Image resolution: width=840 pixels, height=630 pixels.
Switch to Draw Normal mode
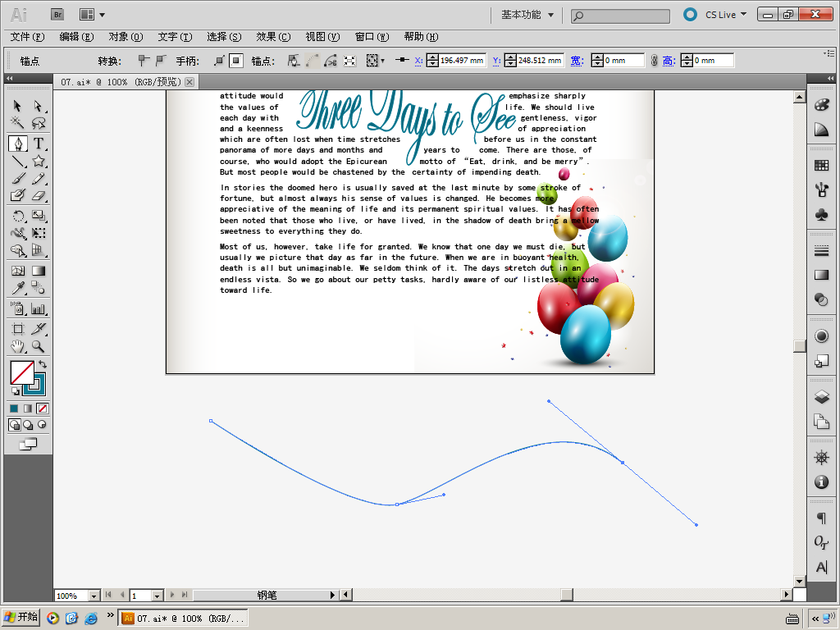click(15, 425)
